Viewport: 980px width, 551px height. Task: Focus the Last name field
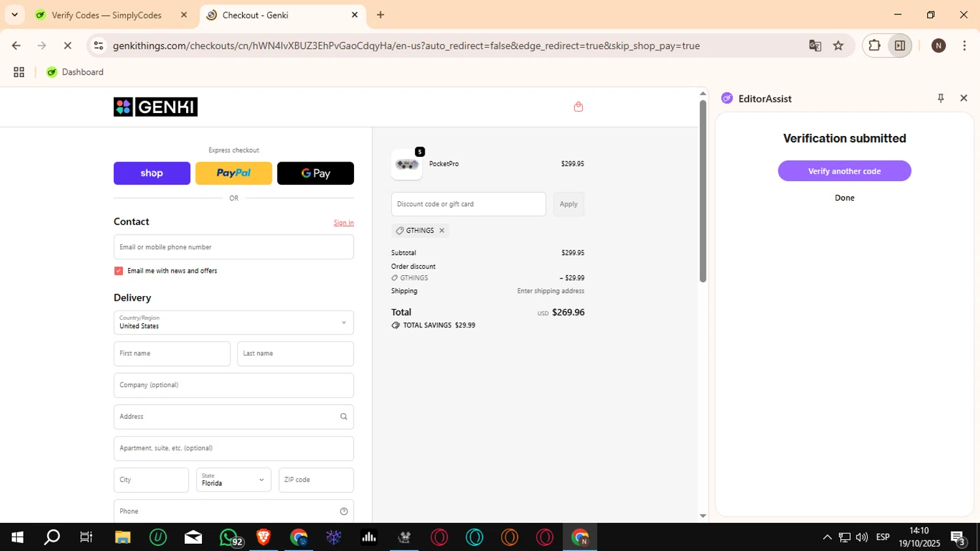point(295,354)
